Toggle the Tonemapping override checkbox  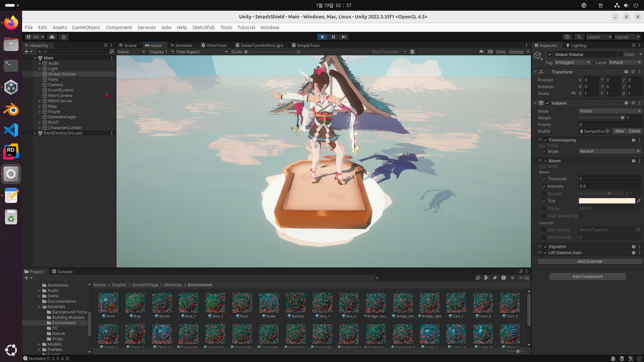(x=545, y=140)
